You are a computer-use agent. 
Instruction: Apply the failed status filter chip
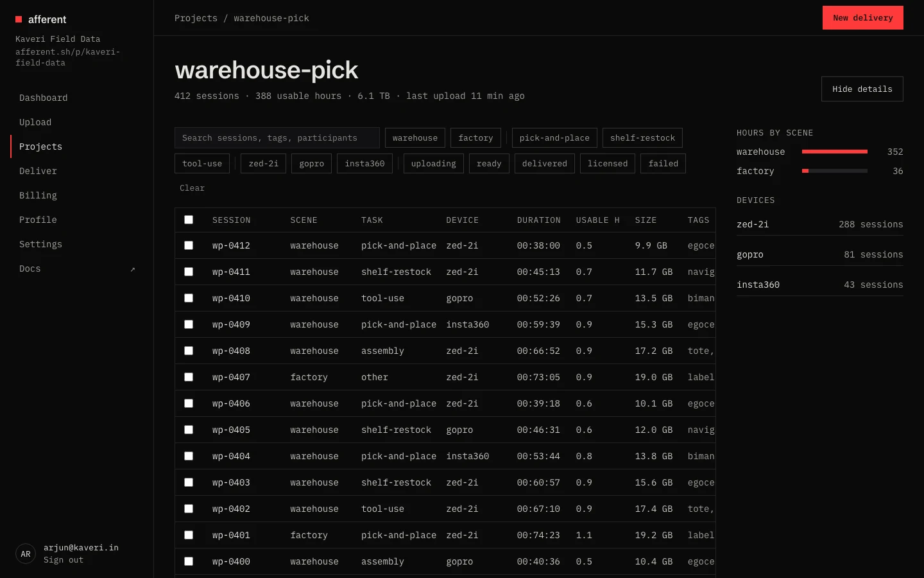(x=663, y=164)
